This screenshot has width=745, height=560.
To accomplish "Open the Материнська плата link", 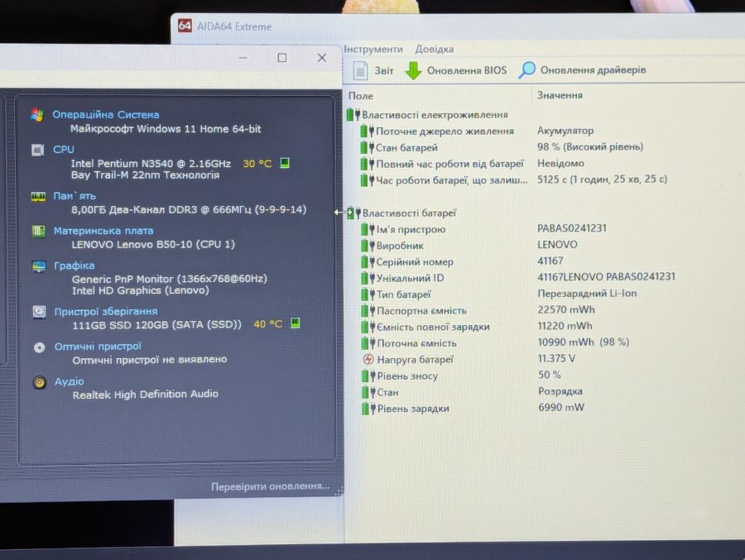I will [x=103, y=231].
